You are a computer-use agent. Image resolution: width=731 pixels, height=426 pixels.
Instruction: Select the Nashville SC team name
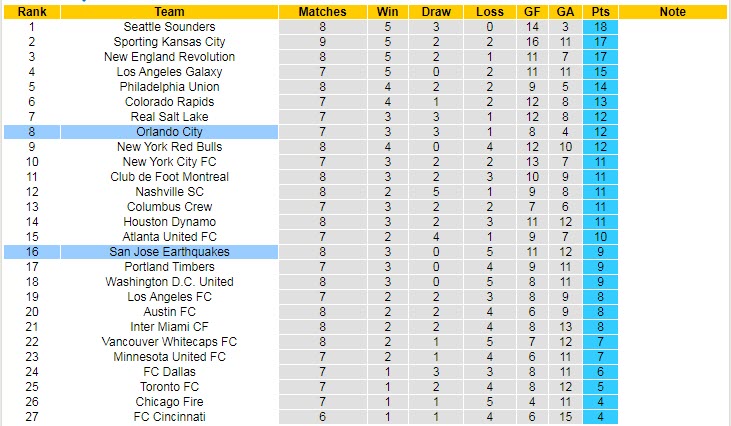[169, 192]
